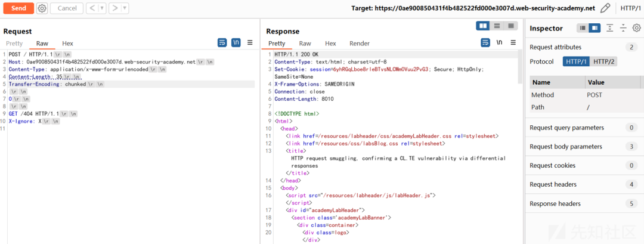Click the X-Ignore: X request line
This screenshot has width=644, height=244.
34,121
